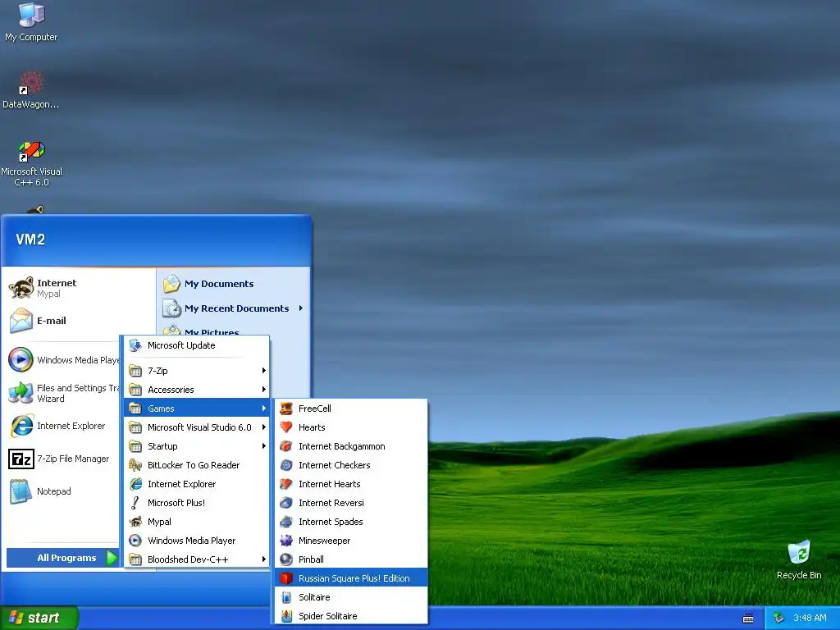Click the system tray clock 3:48 AM
Screen dimensions: 840x630
click(x=810, y=618)
